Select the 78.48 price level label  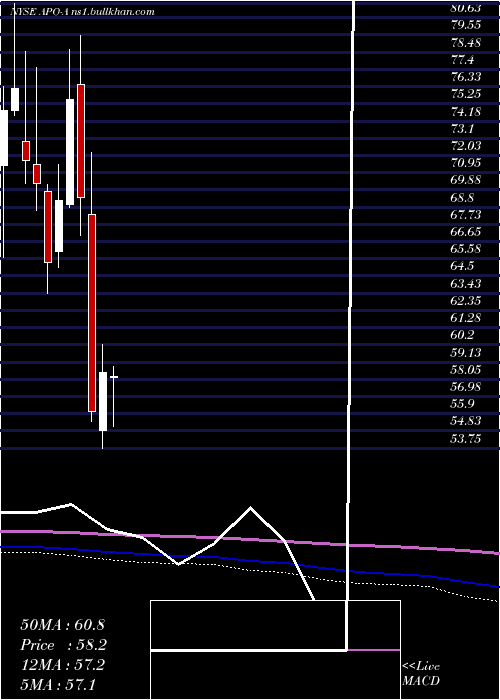pos(466,42)
